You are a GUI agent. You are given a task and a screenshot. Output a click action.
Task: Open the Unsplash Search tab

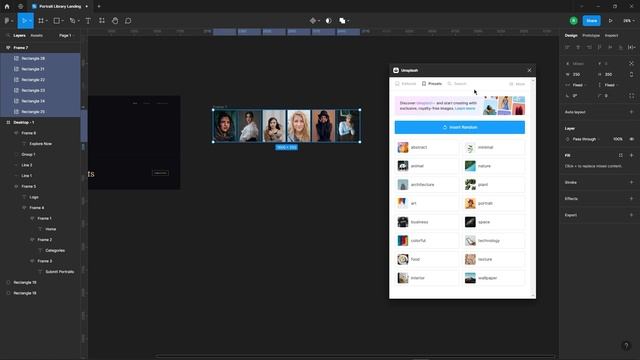pos(457,84)
